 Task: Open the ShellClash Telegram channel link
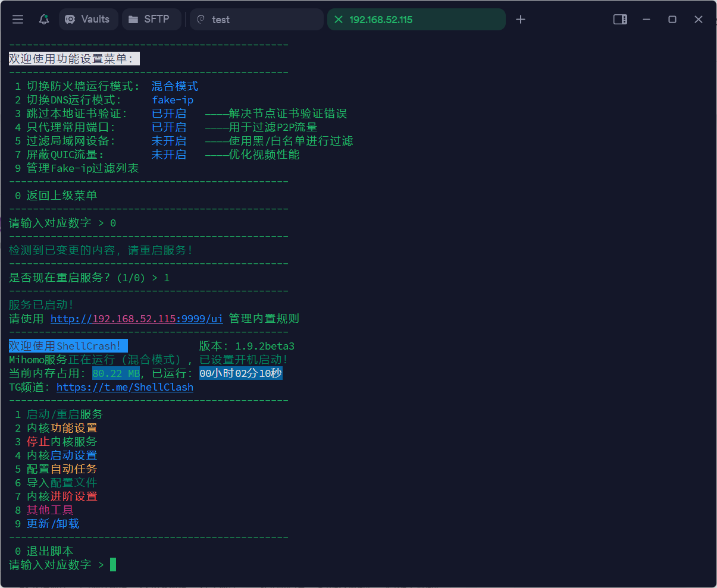(x=124, y=387)
